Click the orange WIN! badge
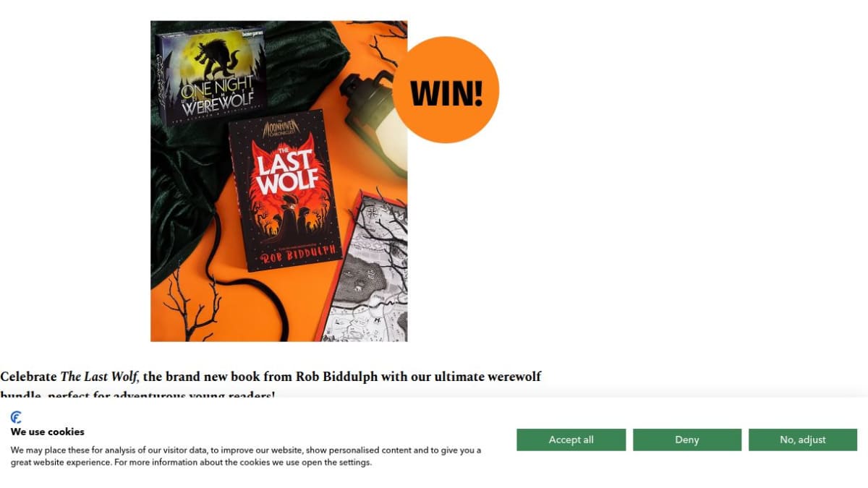868x488 pixels. click(x=446, y=90)
